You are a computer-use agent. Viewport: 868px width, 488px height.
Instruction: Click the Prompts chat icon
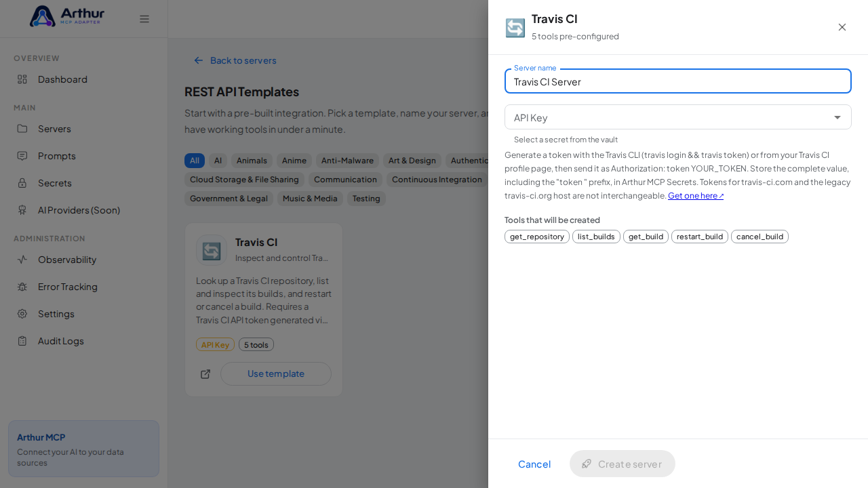point(22,156)
